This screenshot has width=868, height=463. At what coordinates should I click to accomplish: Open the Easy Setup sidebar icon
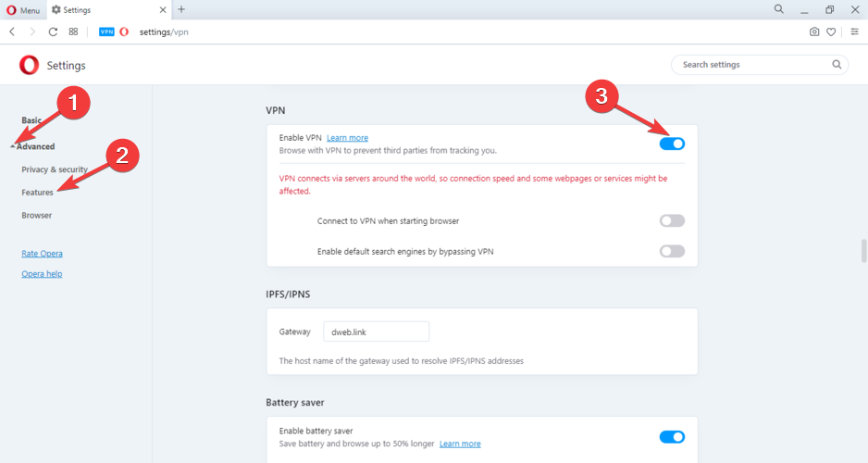pos(854,31)
